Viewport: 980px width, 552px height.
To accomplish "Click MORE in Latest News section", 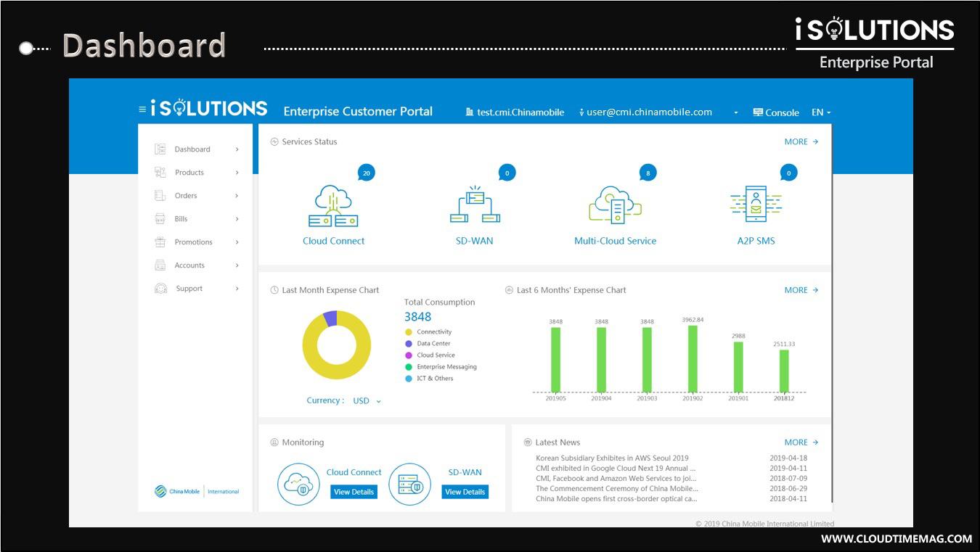I will click(801, 442).
